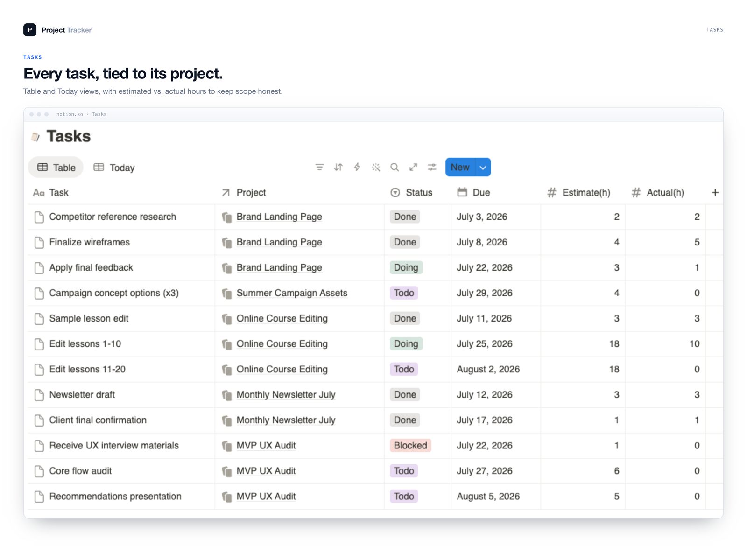This screenshot has height=560, width=747.
Task: Click the Task column header
Action: [x=50, y=193]
